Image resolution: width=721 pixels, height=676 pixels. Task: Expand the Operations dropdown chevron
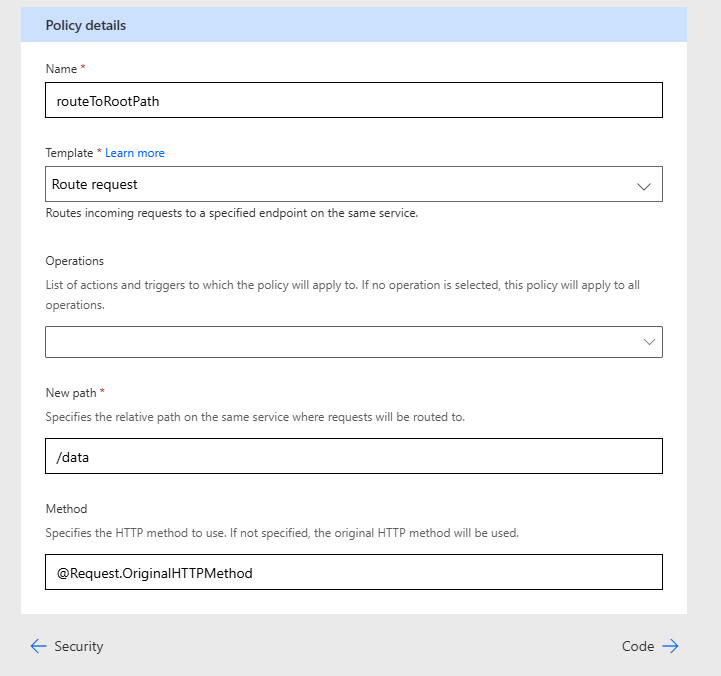(649, 342)
